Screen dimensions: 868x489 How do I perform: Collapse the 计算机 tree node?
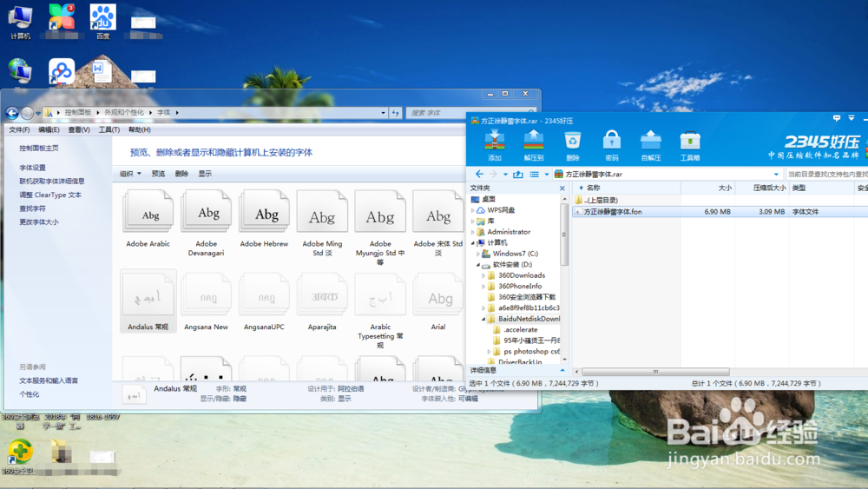(472, 242)
